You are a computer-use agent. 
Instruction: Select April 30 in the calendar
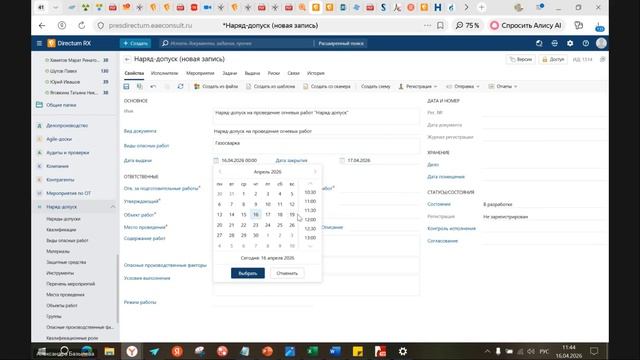[x=256, y=235]
